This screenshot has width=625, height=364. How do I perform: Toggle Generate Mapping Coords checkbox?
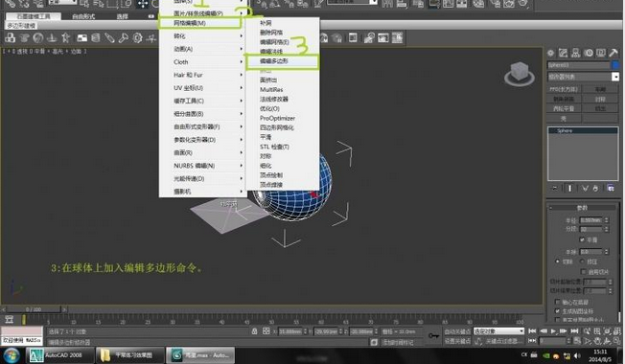[557, 310]
